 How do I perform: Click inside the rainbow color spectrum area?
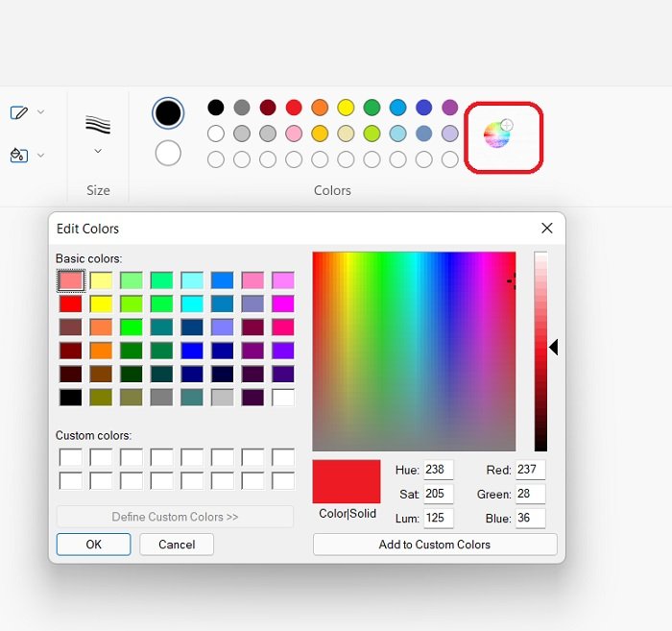click(x=414, y=352)
